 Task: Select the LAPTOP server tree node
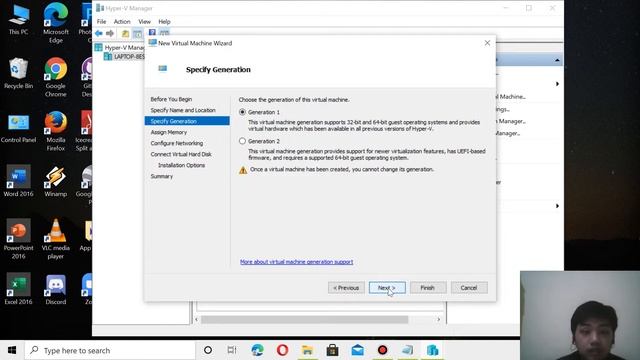tap(124, 56)
